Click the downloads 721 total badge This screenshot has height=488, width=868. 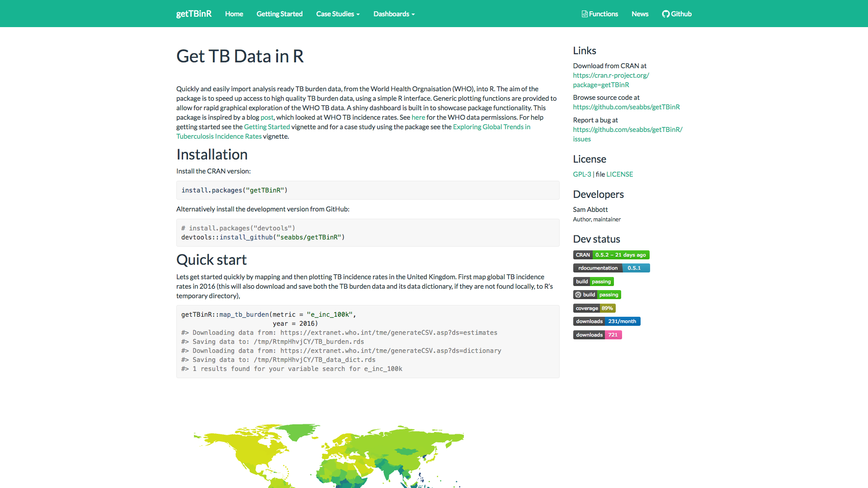597,335
